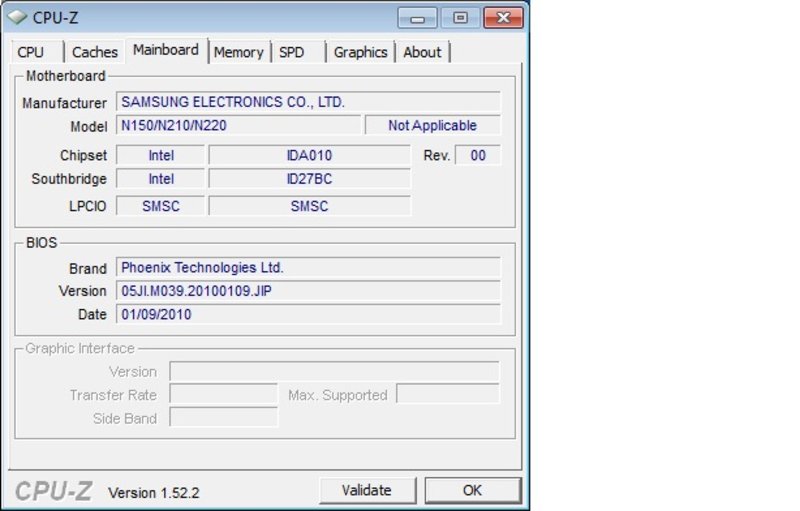This screenshot has height=511, width=800.
Task: Click the Chipset label
Action: pyautogui.click(x=84, y=156)
